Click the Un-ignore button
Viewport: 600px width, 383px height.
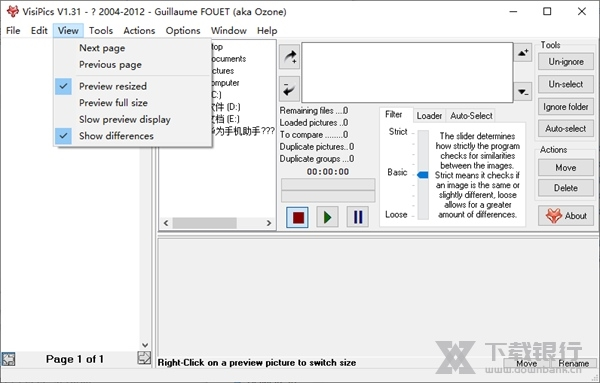[x=566, y=62]
